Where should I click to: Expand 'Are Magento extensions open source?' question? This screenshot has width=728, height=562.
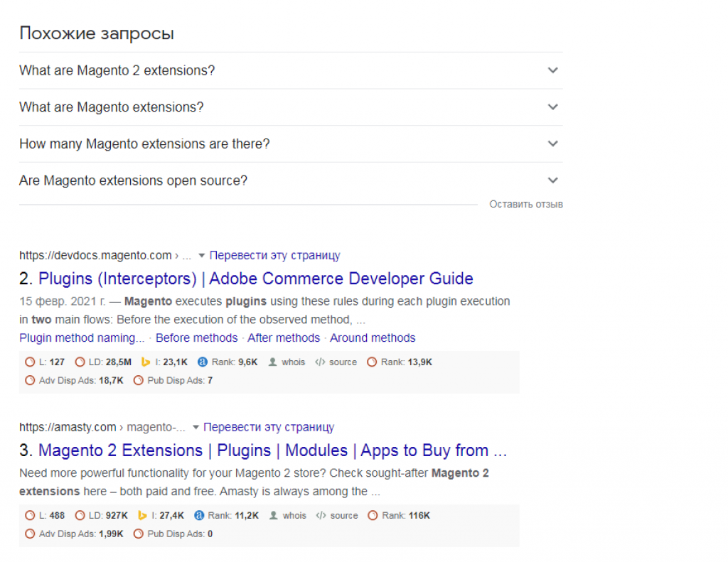[552, 180]
